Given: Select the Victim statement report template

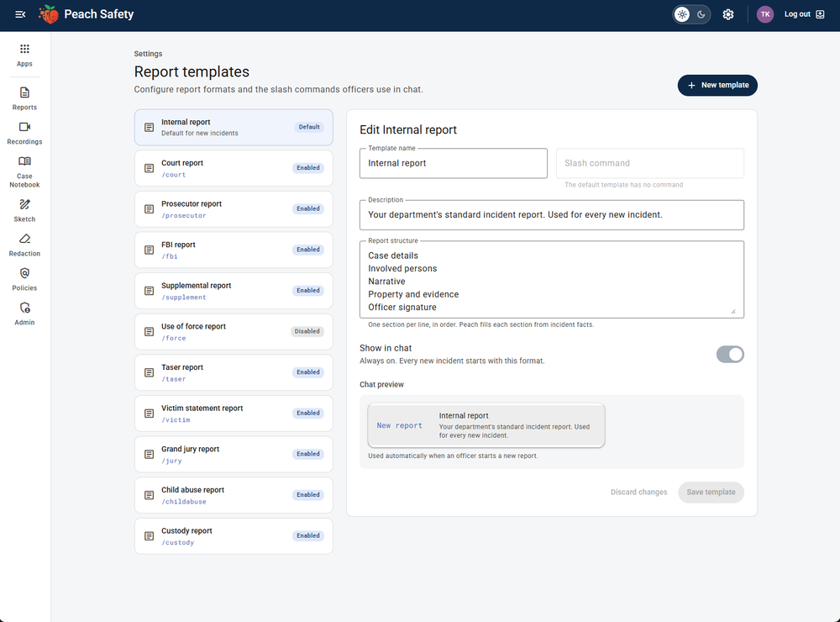Looking at the screenshot, I should 234,414.
